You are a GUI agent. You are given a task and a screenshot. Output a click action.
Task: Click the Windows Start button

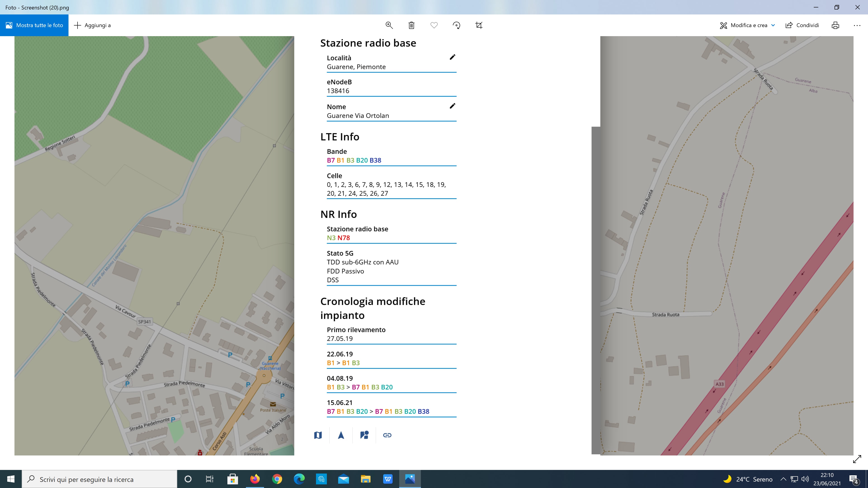tap(11, 479)
